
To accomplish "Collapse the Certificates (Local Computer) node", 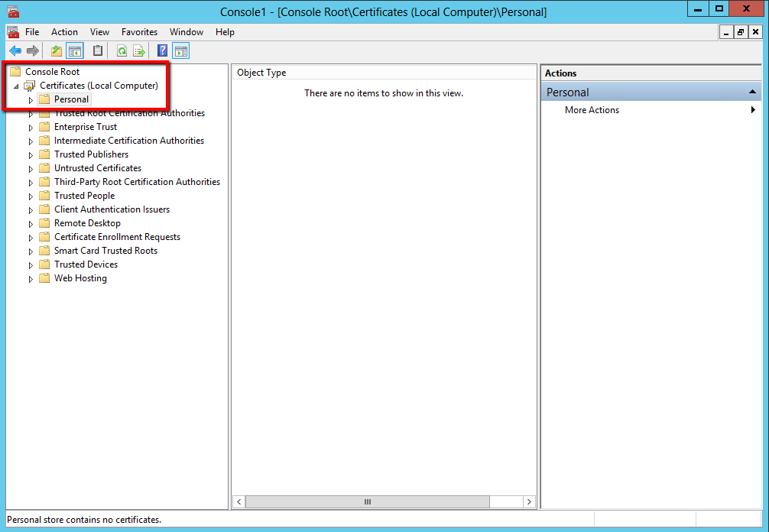I will point(16,86).
